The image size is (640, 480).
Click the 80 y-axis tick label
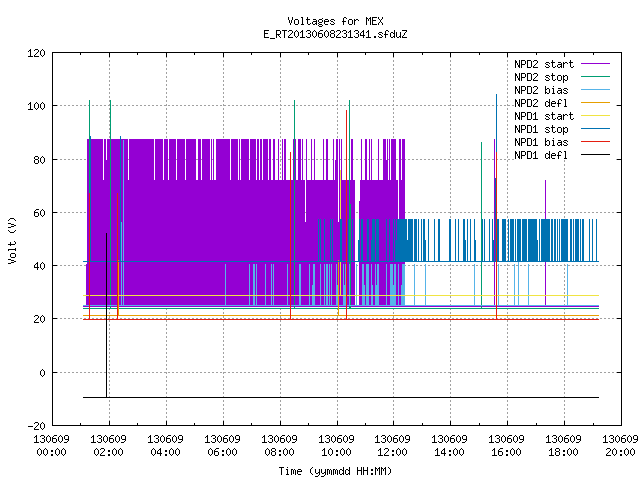(x=40, y=160)
